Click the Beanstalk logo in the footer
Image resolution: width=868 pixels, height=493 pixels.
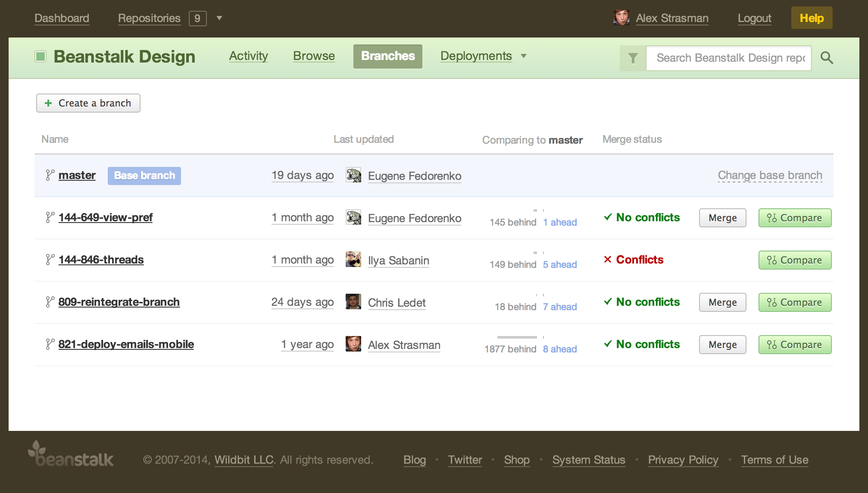(x=71, y=454)
